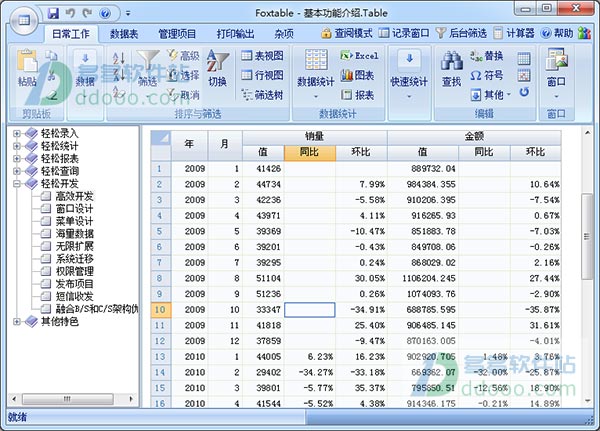Expand the 其他特色 tree node

point(16,322)
